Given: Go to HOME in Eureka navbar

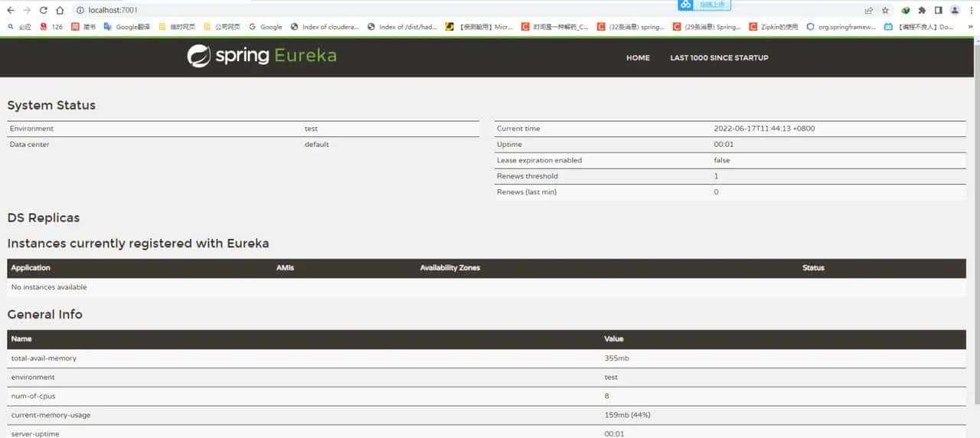Looking at the screenshot, I should (x=638, y=57).
